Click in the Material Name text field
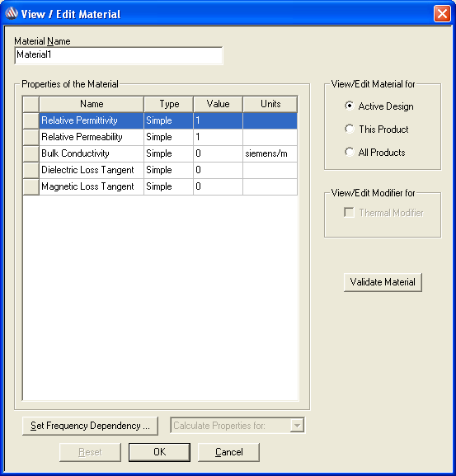 tap(119, 55)
